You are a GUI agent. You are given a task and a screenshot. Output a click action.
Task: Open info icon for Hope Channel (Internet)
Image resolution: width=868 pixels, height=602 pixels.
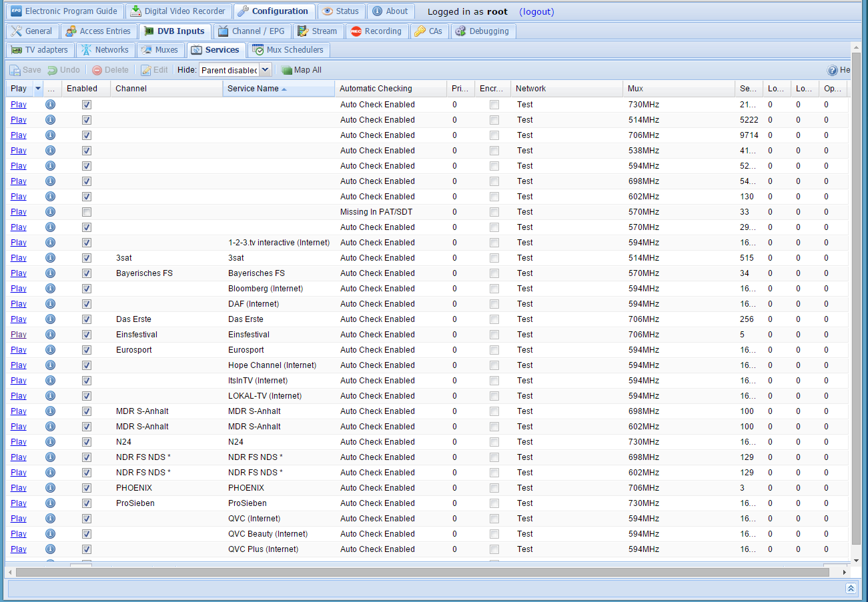tap(50, 365)
